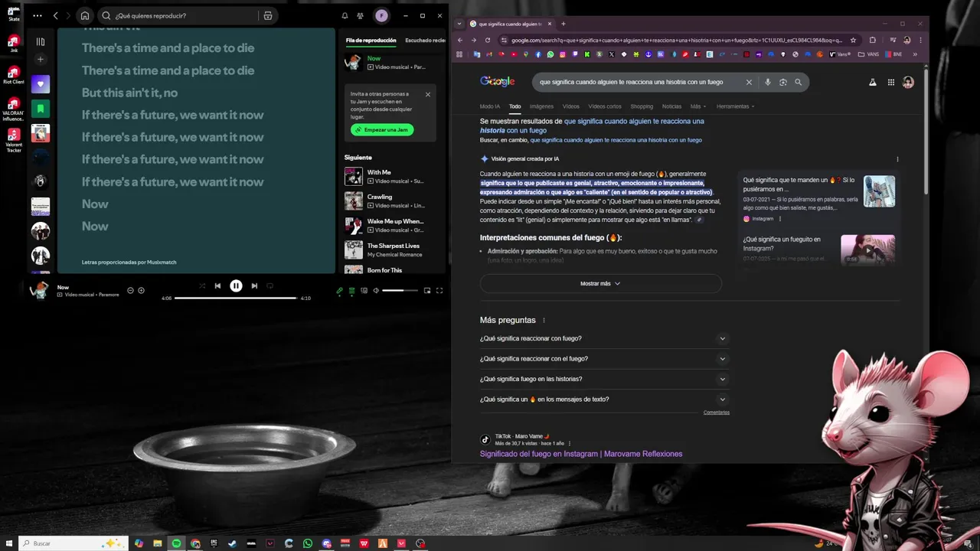This screenshot has height=551, width=980.
Task: Open the Más dropdown in Google
Action: tap(697, 106)
